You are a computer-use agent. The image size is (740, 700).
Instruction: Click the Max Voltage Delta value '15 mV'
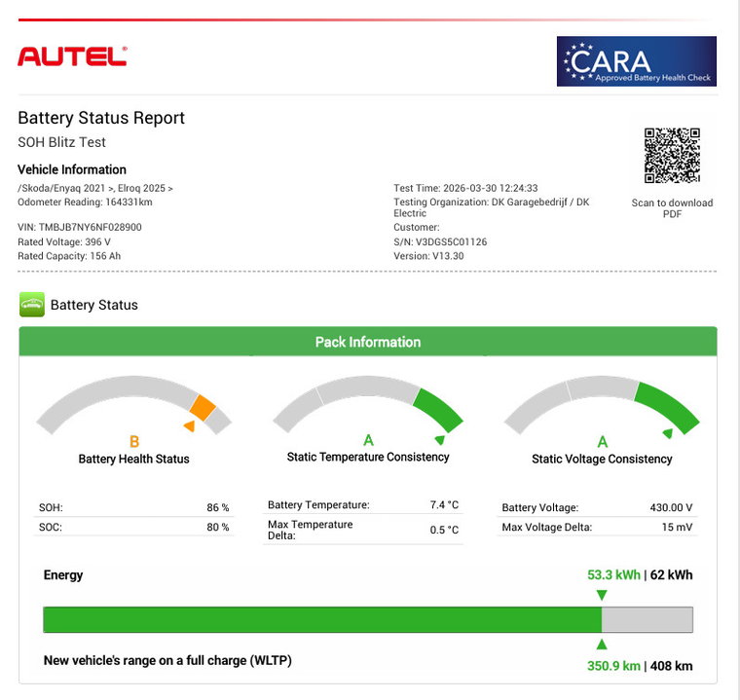point(678,527)
